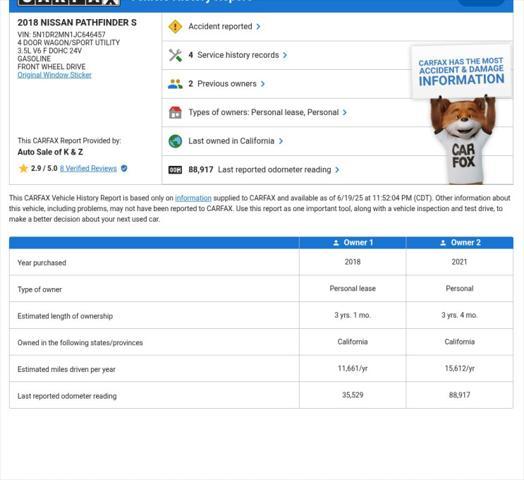This screenshot has width=524, height=480.
Task: Expand the Last reported odometer reading chevron
Action: click(x=337, y=170)
